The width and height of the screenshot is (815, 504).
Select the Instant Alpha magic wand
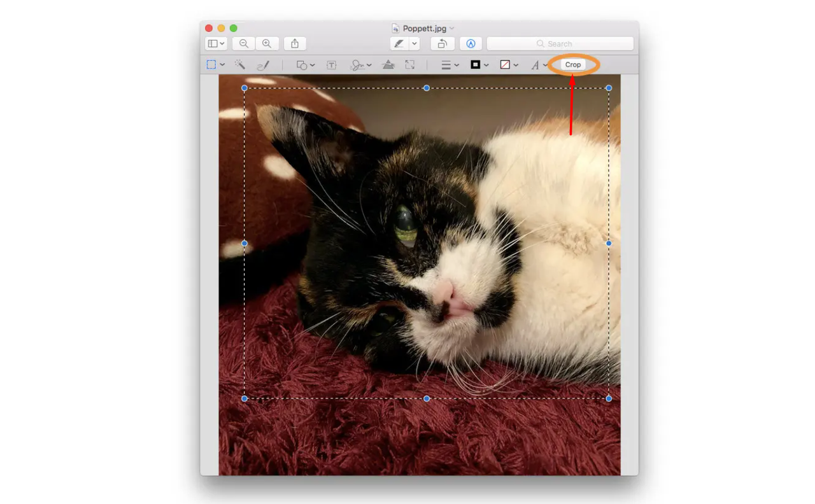tap(240, 65)
